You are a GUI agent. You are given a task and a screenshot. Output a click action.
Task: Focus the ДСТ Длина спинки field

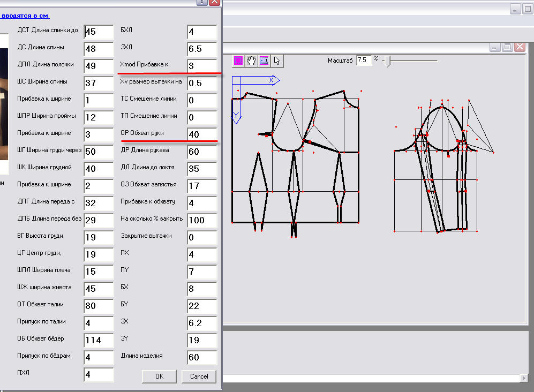tap(99, 32)
